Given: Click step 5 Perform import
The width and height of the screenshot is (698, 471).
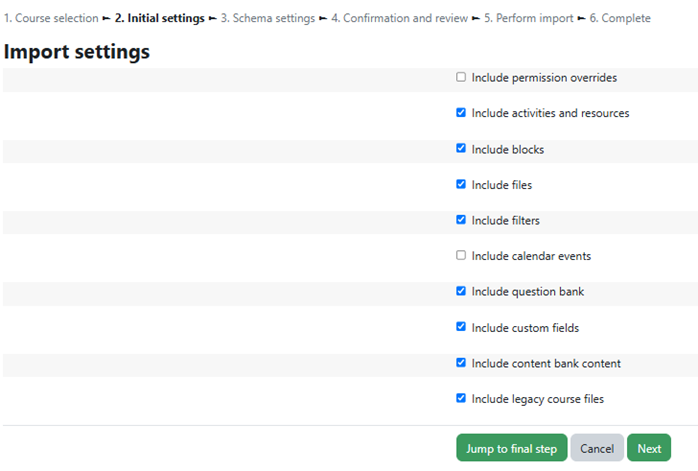Looking at the screenshot, I should pyautogui.click(x=528, y=18).
